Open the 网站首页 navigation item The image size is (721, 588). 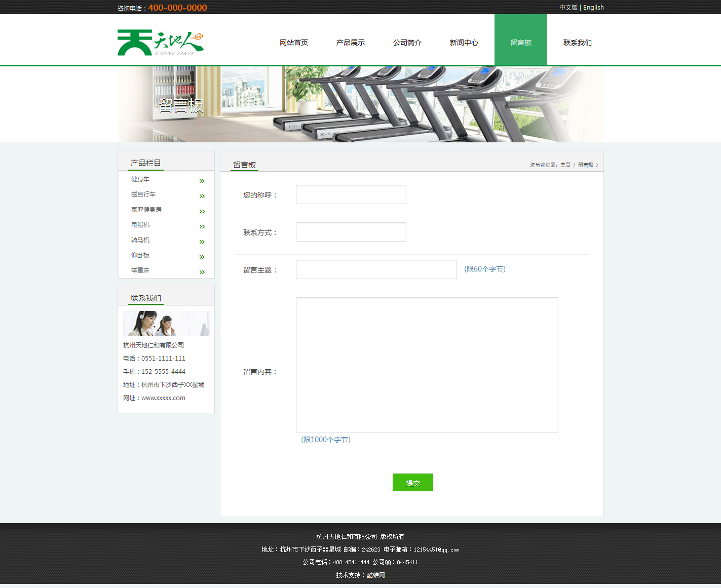pyautogui.click(x=294, y=43)
